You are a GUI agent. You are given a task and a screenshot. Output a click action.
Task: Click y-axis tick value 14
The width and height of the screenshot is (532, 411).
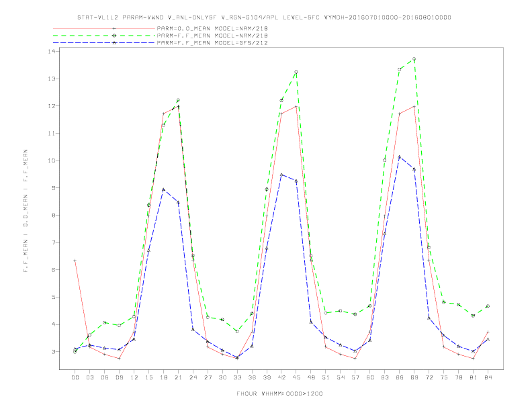click(52, 51)
